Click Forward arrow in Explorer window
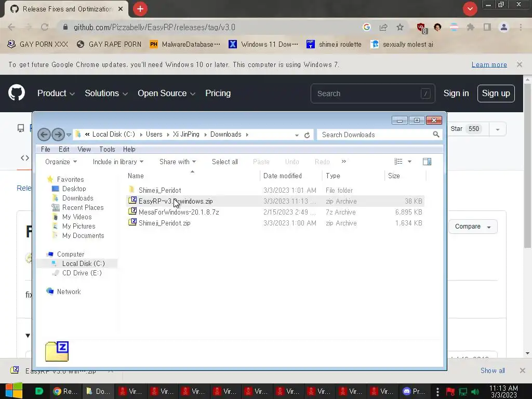Image resolution: width=532 pixels, height=399 pixels. pos(58,135)
